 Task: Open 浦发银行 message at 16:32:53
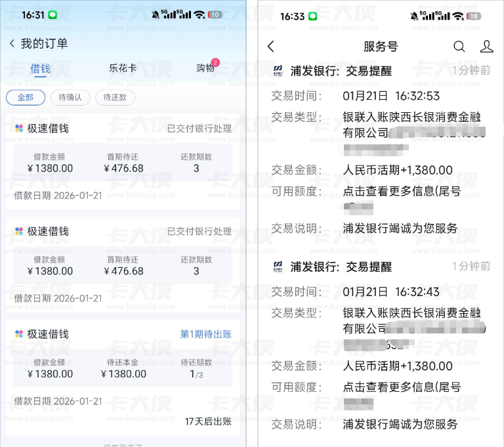tap(381, 150)
